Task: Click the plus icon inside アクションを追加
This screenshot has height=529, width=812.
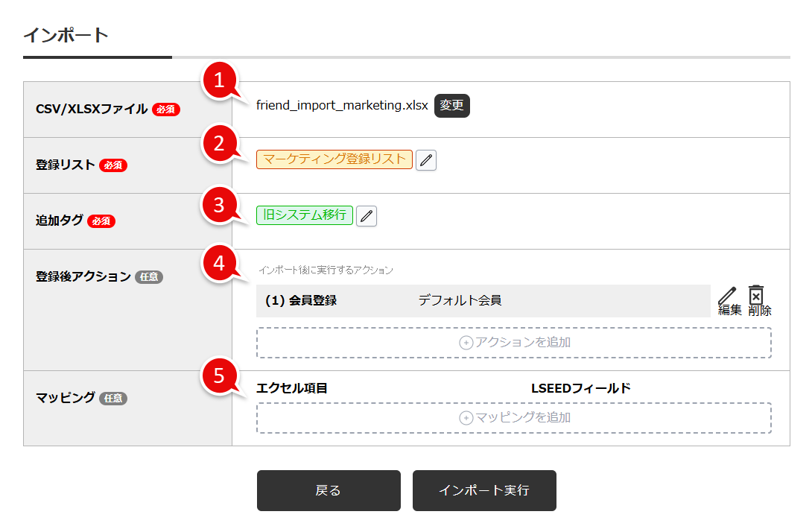Action: 466,343
